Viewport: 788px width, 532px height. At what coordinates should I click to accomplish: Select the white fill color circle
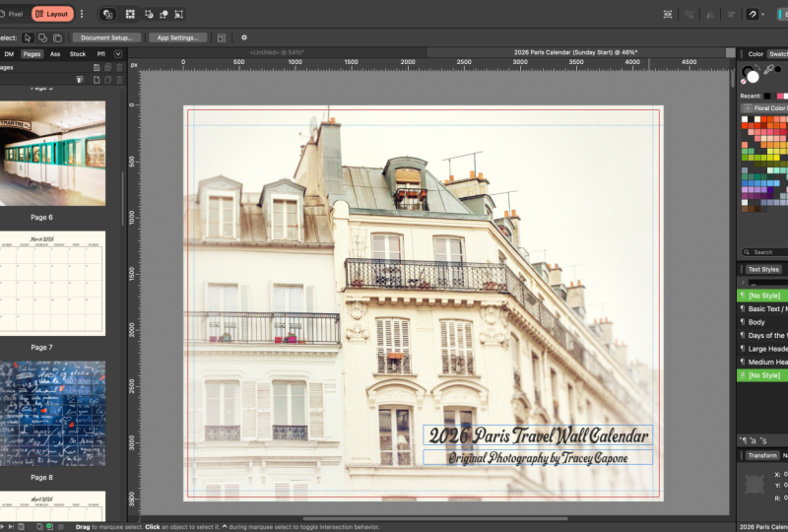[x=753, y=77]
